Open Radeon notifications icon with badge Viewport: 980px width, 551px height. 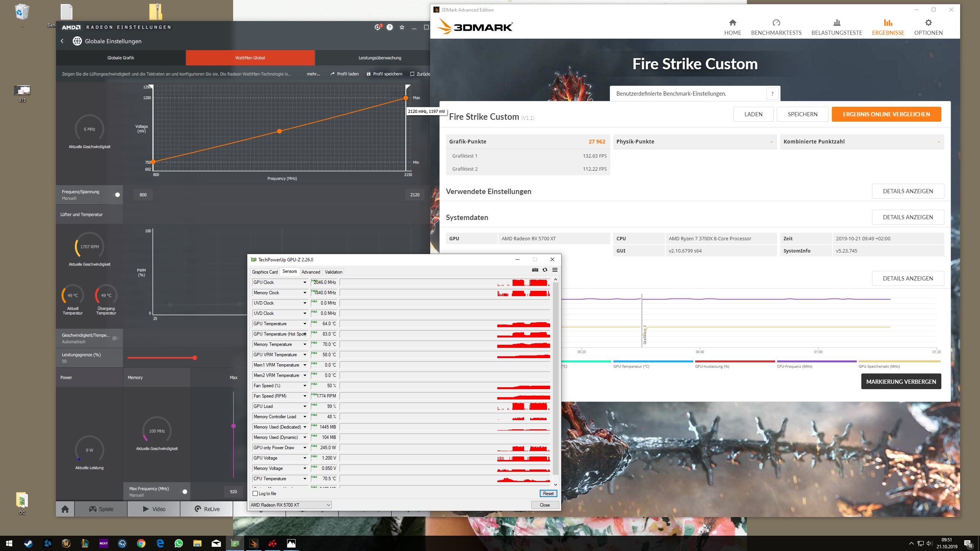(378, 27)
